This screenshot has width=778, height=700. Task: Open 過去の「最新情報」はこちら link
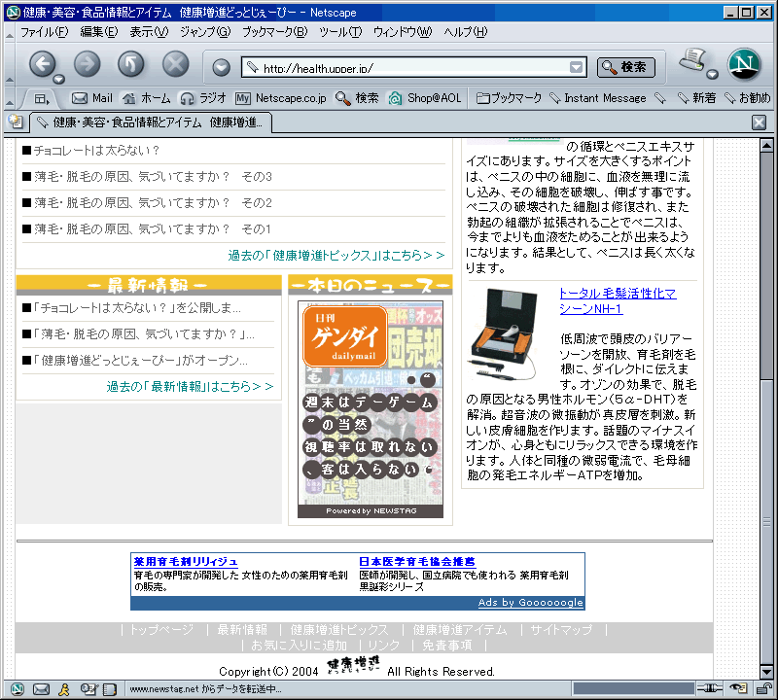tap(190, 386)
